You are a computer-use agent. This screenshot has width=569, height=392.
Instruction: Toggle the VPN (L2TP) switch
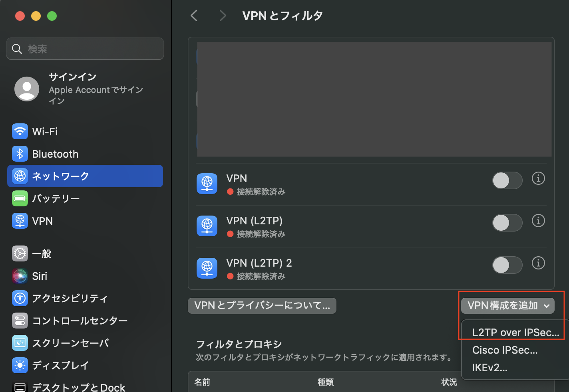point(507,223)
